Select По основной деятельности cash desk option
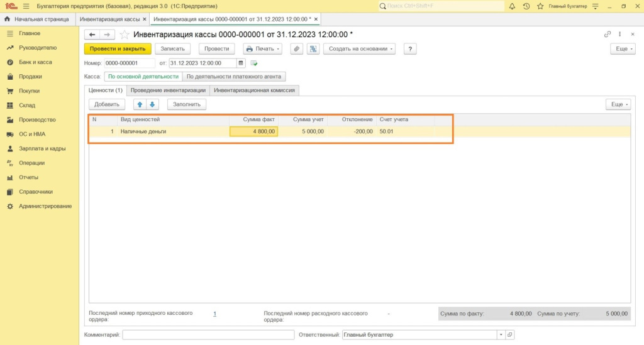The width and height of the screenshot is (644, 345). [x=143, y=77]
